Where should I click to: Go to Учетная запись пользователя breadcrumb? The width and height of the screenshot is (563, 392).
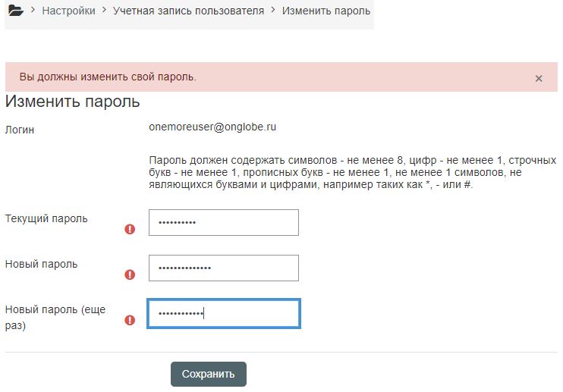click(x=188, y=11)
